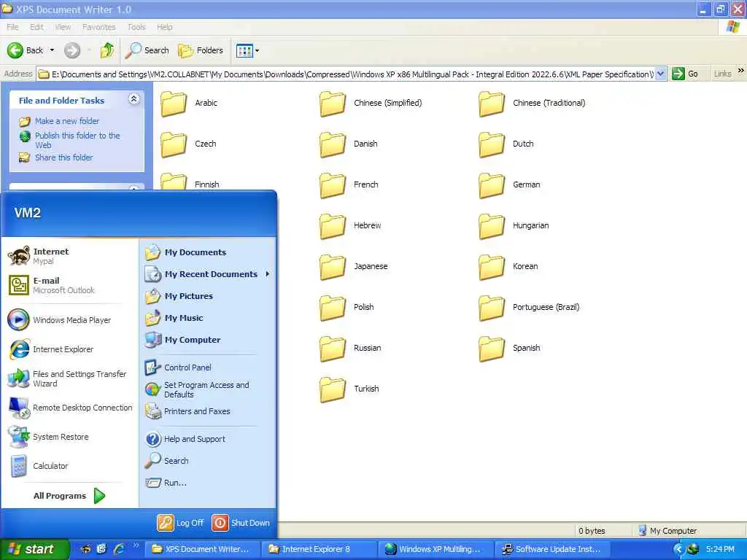Open the Help menu

[164, 27]
